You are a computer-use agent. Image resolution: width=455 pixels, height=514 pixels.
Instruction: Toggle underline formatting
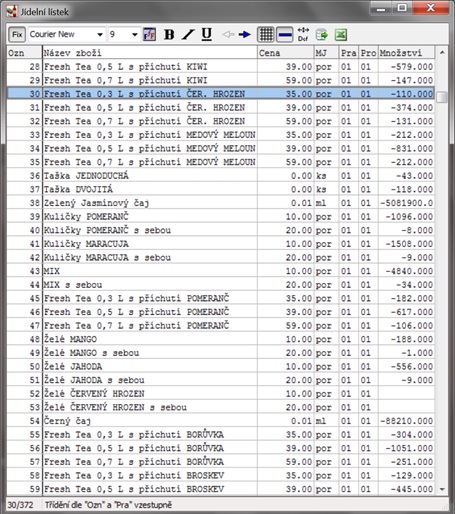tap(207, 34)
